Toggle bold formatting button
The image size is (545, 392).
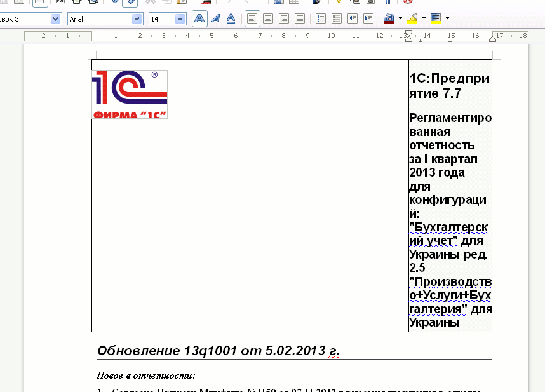[x=199, y=19]
